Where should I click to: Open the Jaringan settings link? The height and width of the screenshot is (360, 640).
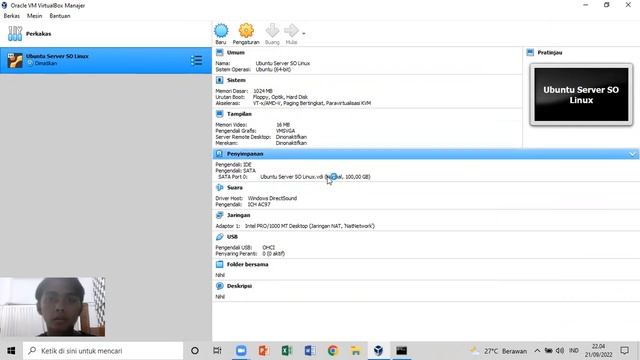click(x=238, y=215)
